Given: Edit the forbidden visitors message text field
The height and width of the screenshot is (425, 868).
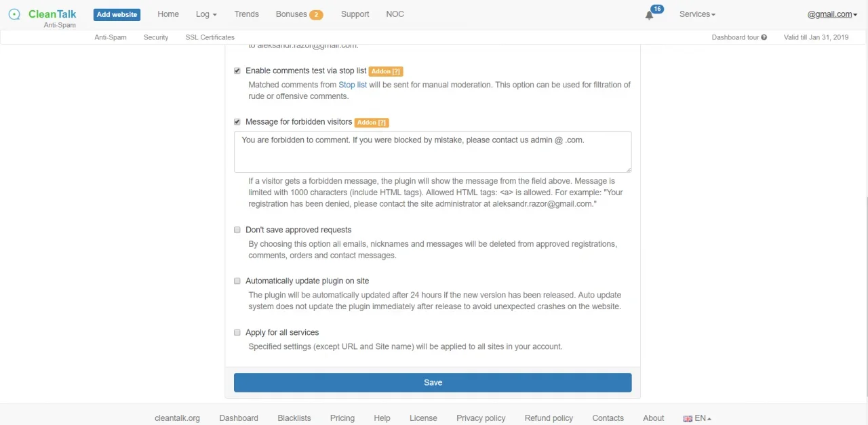Looking at the screenshot, I should [x=433, y=152].
